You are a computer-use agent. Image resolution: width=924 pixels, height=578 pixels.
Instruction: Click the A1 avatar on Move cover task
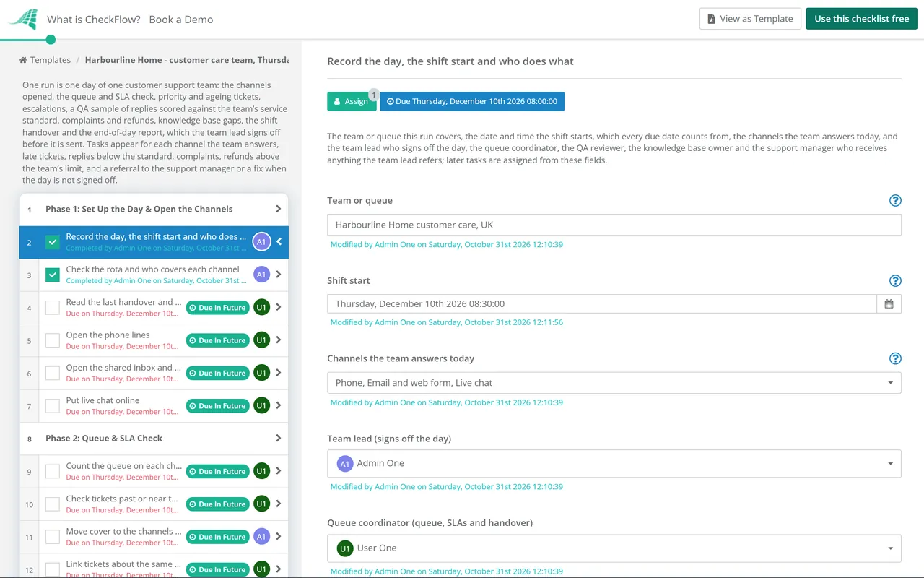(x=261, y=537)
